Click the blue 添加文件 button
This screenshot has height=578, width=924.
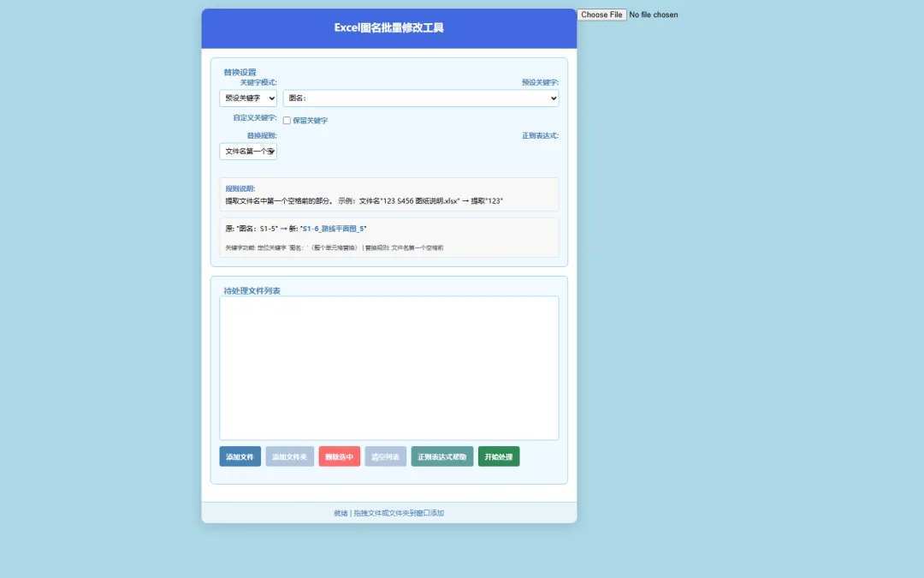point(240,456)
